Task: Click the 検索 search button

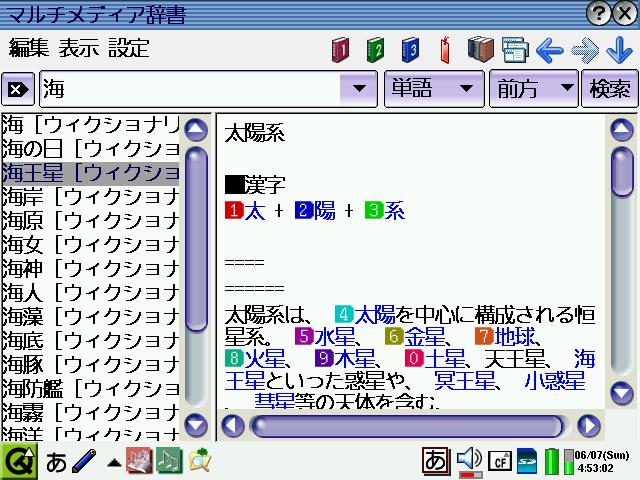Action: pos(609,89)
